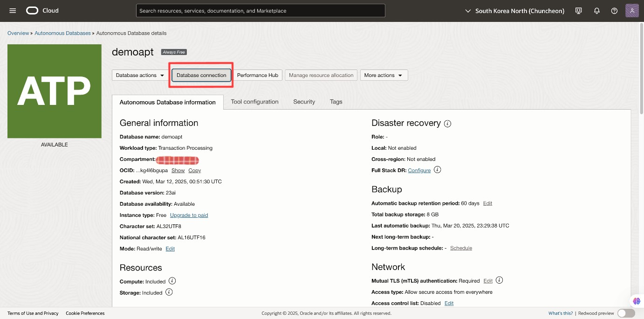Open the region selector South Korea North

pyautogui.click(x=515, y=11)
